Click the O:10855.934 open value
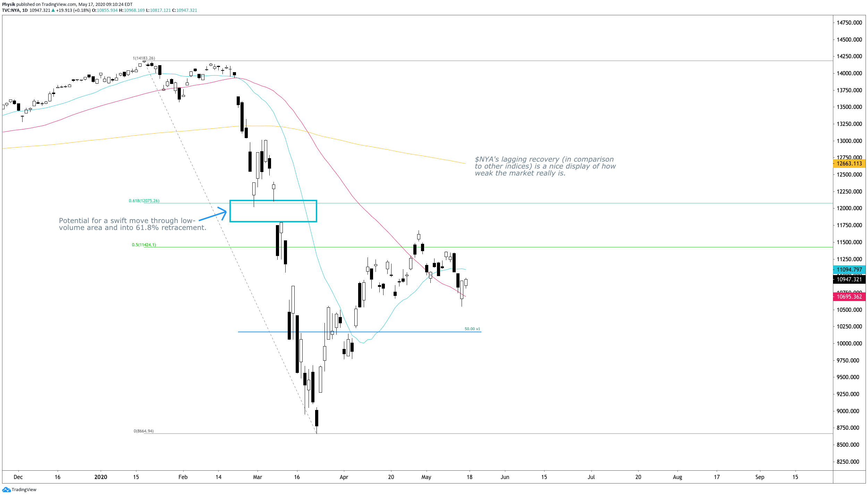Viewport: 868px width, 496px height. (x=105, y=10)
